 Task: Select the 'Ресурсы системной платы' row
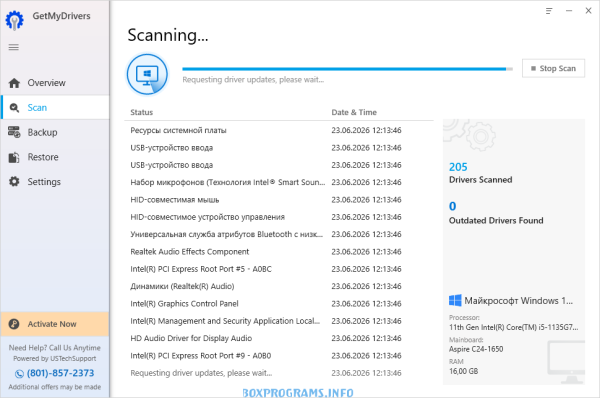[x=279, y=130]
